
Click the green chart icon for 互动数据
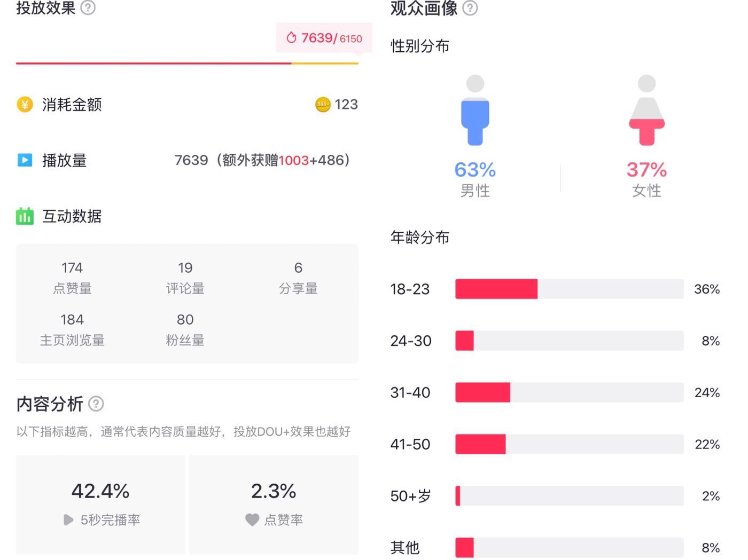[25, 216]
